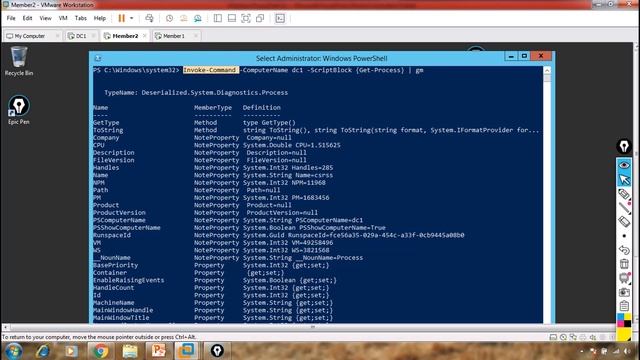The height and width of the screenshot is (360, 640).
Task: Close the Member1 tab
Action: pos(196,36)
